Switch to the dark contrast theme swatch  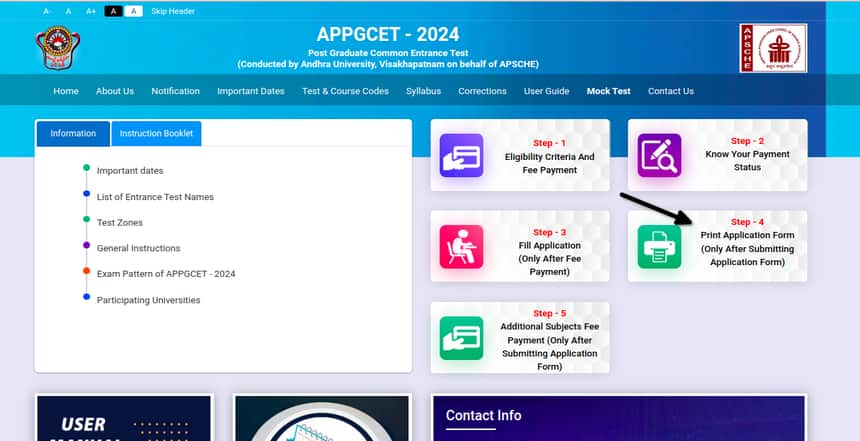[x=113, y=11]
